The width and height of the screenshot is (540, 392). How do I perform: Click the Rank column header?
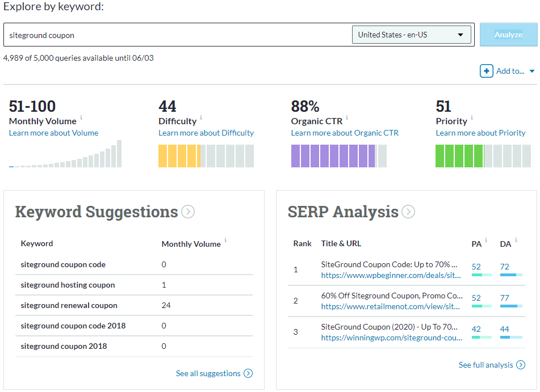tap(302, 244)
